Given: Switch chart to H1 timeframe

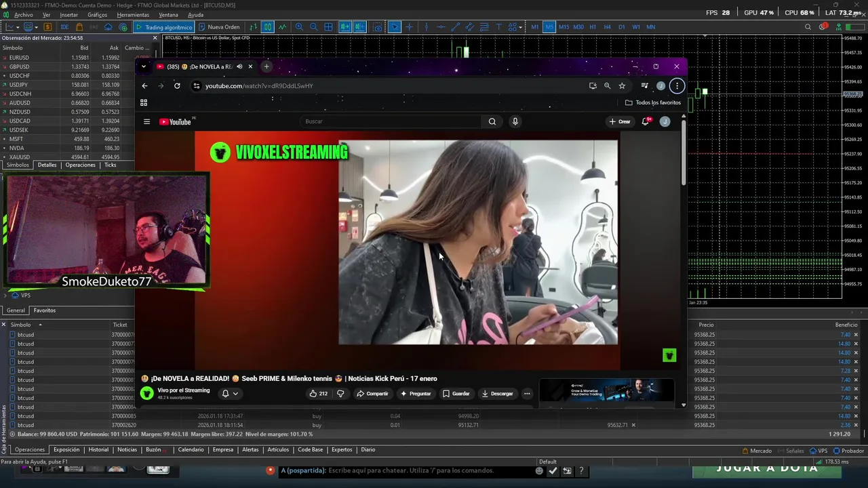Looking at the screenshot, I should [593, 27].
